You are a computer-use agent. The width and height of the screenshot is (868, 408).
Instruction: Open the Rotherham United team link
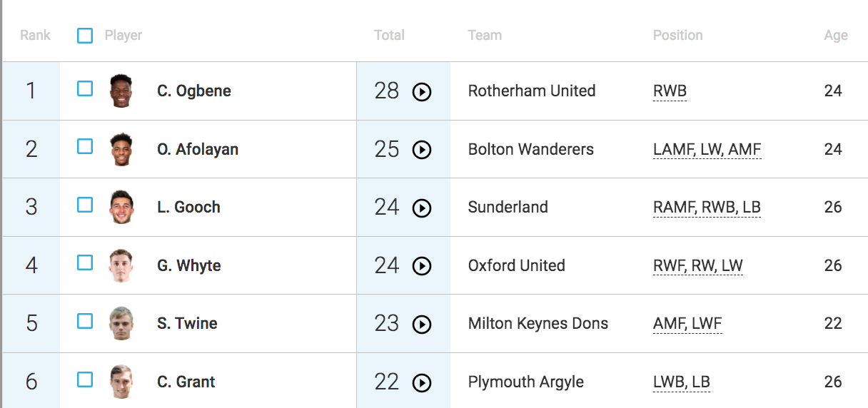(x=531, y=91)
